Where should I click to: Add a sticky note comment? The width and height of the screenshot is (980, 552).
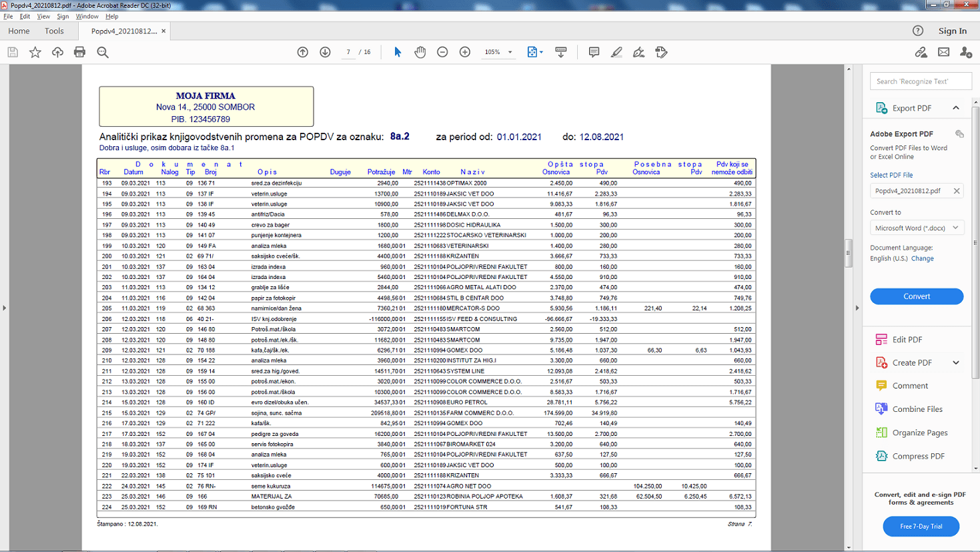click(594, 52)
